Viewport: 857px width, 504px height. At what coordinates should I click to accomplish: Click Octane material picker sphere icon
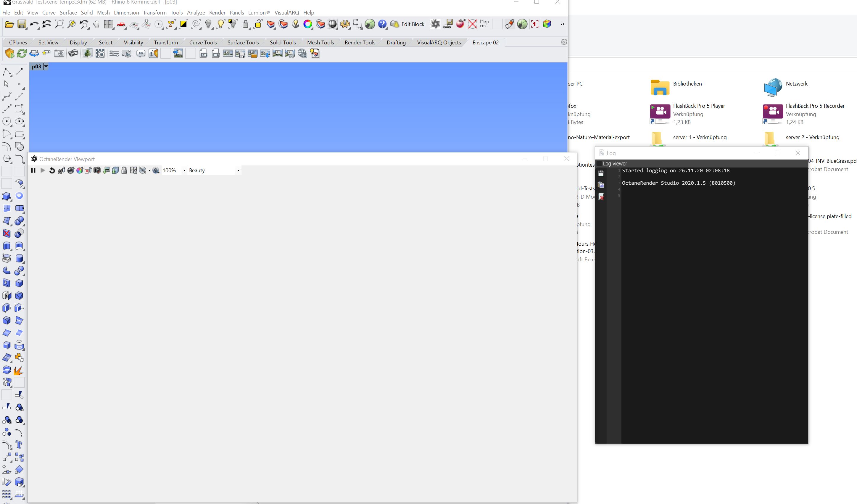71,170
